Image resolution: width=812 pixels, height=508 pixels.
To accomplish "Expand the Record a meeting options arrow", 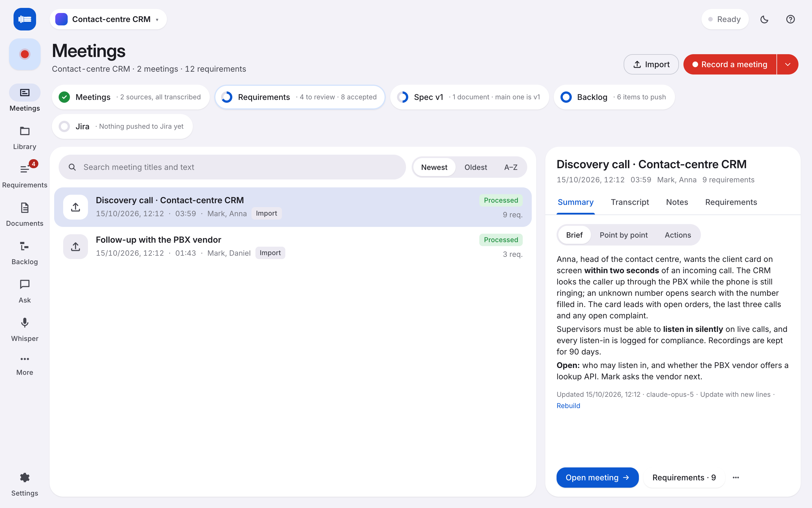I will pos(787,64).
